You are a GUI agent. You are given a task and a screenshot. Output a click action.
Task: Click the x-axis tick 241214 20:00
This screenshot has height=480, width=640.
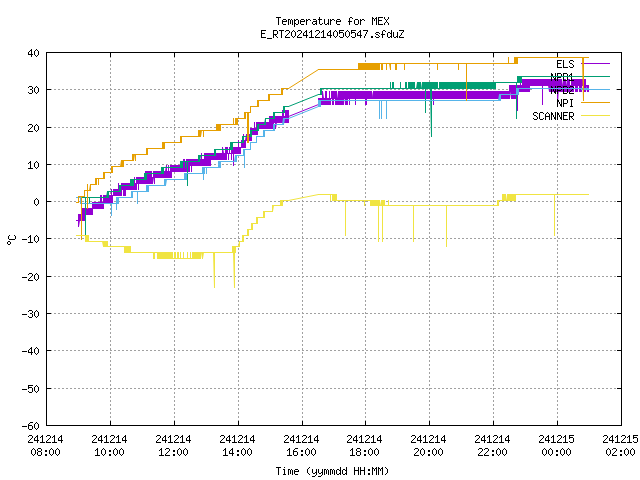(x=428, y=446)
